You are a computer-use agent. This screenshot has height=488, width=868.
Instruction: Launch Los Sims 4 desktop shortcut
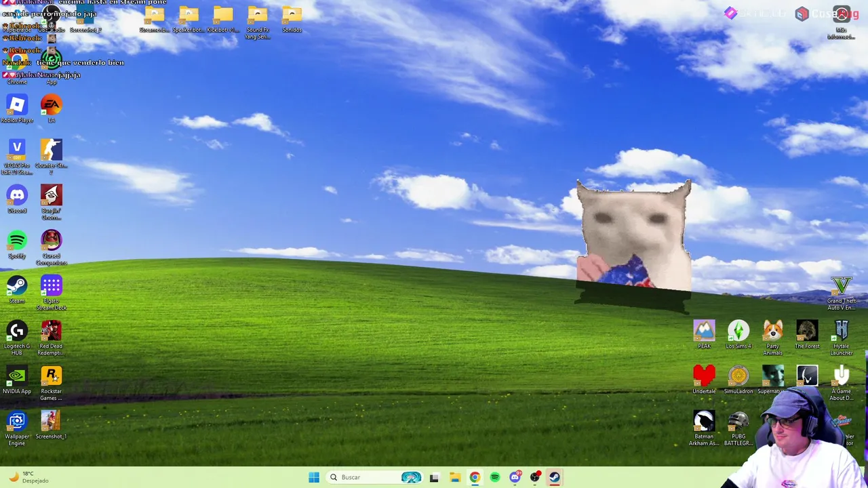[738, 335]
